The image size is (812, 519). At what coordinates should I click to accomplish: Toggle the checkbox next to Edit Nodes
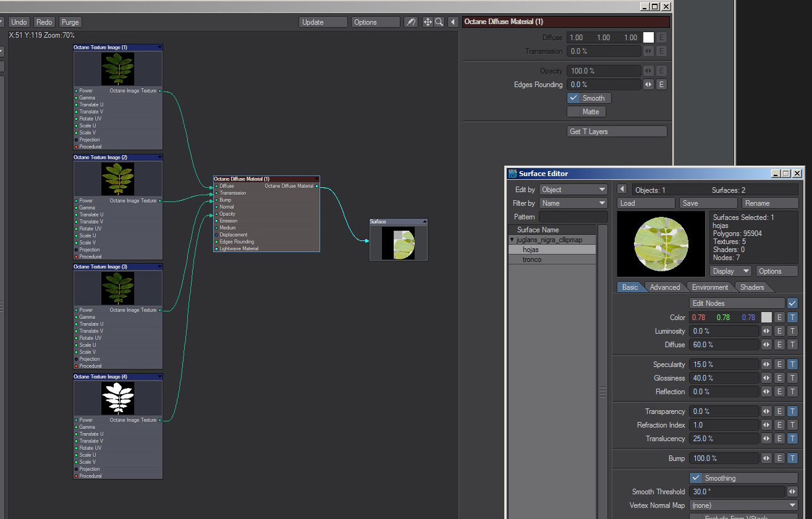click(x=792, y=303)
